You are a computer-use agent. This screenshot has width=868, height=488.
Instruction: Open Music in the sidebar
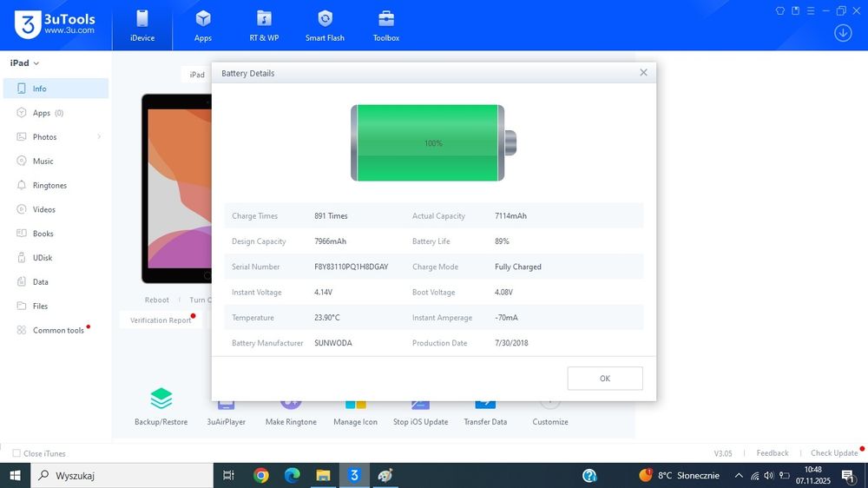[x=43, y=162]
